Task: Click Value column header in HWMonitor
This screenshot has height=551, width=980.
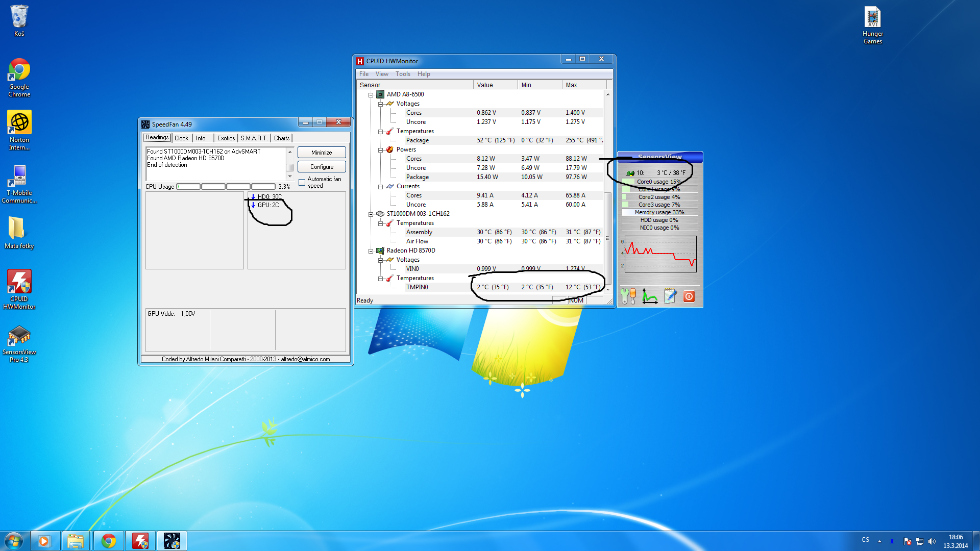Action: (x=495, y=85)
